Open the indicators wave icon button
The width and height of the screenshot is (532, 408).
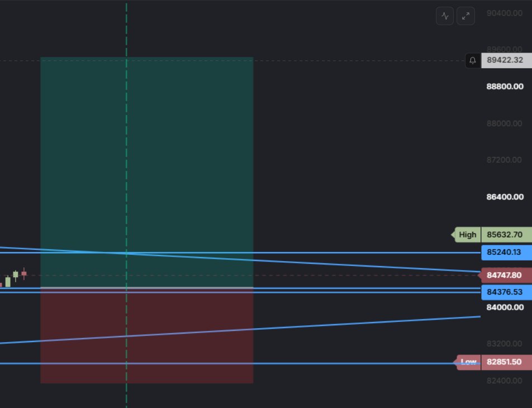click(444, 16)
